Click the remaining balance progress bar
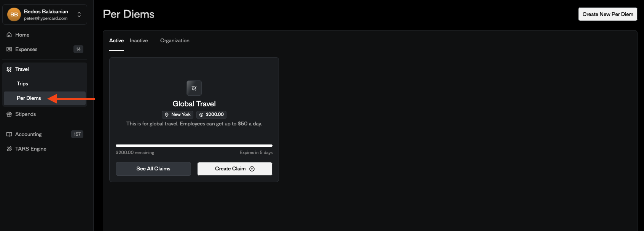 (x=194, y=146)
